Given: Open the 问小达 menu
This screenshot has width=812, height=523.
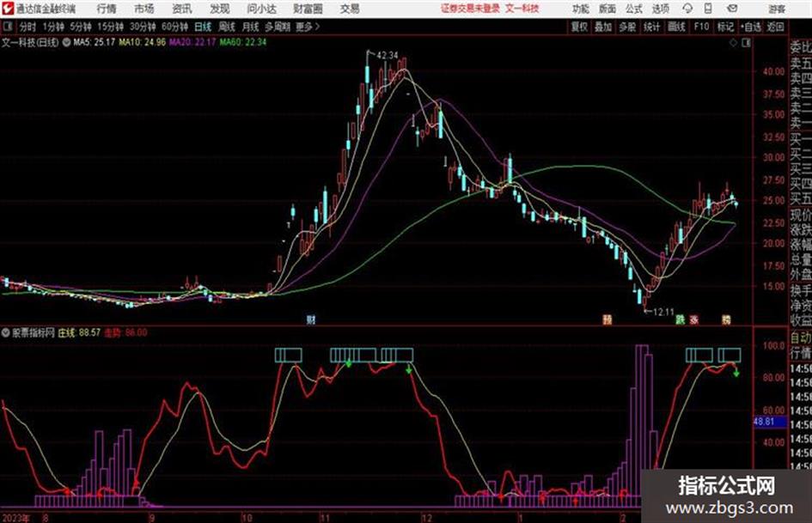Looking at the screenshot, I should (x=261, y=9).
